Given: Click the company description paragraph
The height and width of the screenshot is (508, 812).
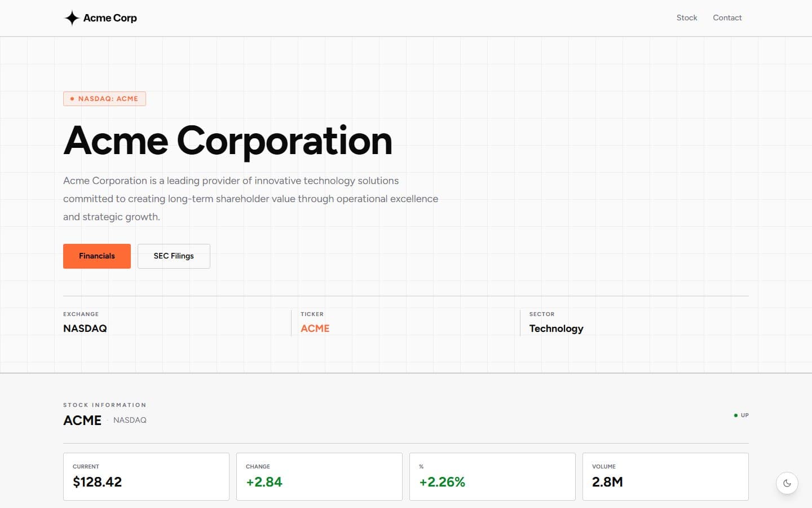Looking at the screenshot, I should coord(250,199).
